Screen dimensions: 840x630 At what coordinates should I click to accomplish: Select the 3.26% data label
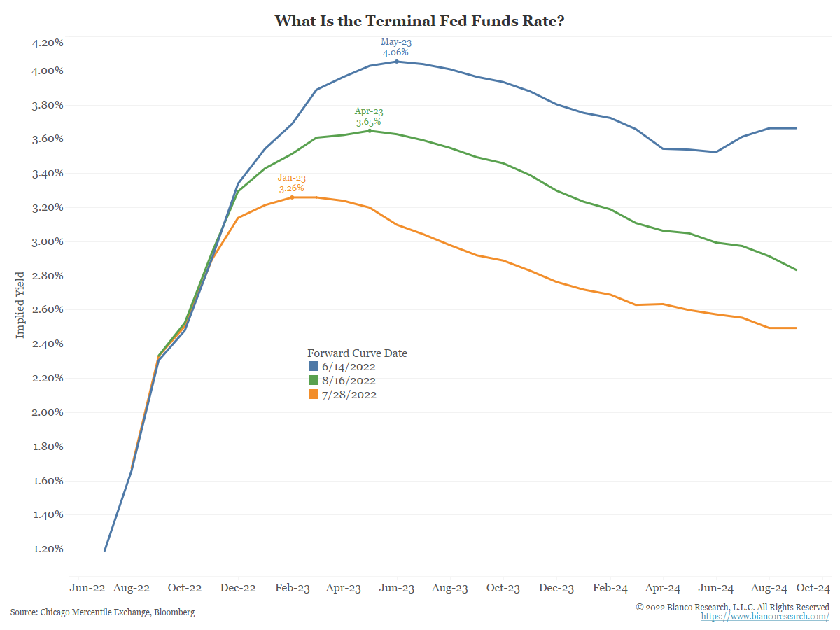291,188
